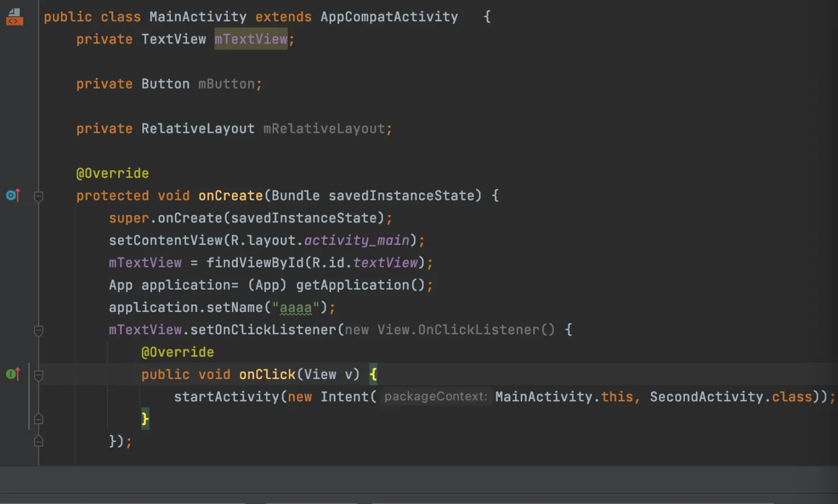The image size is (838, 504).
Task: Click the onCreate override gutter icon
Action: [13, 195]
